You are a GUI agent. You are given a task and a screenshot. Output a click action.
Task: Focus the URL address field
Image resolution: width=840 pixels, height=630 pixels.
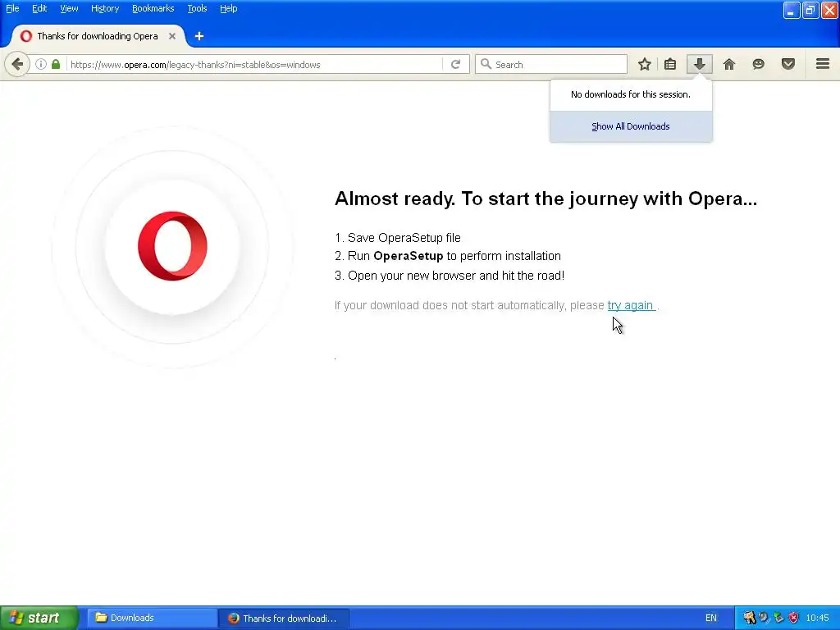[x=255, y=64]
